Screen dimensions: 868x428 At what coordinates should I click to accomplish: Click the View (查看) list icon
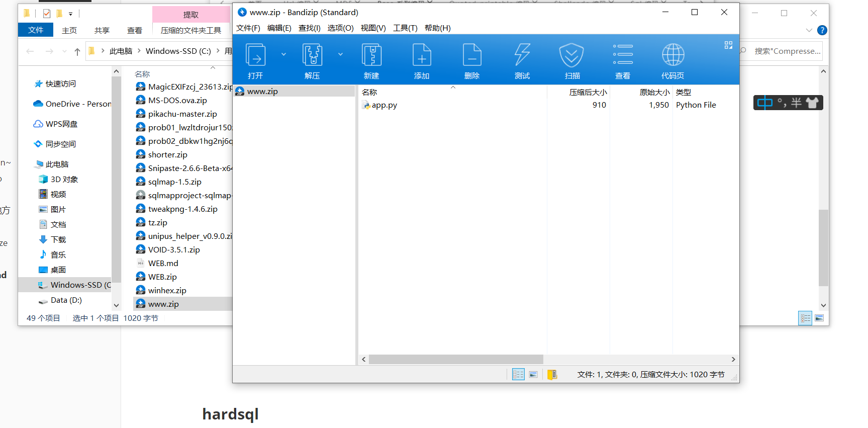pos(623,60)
